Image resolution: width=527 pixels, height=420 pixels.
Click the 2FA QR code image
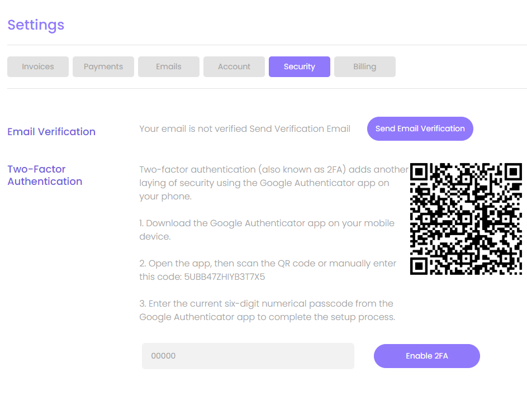[x=466, y=218]
